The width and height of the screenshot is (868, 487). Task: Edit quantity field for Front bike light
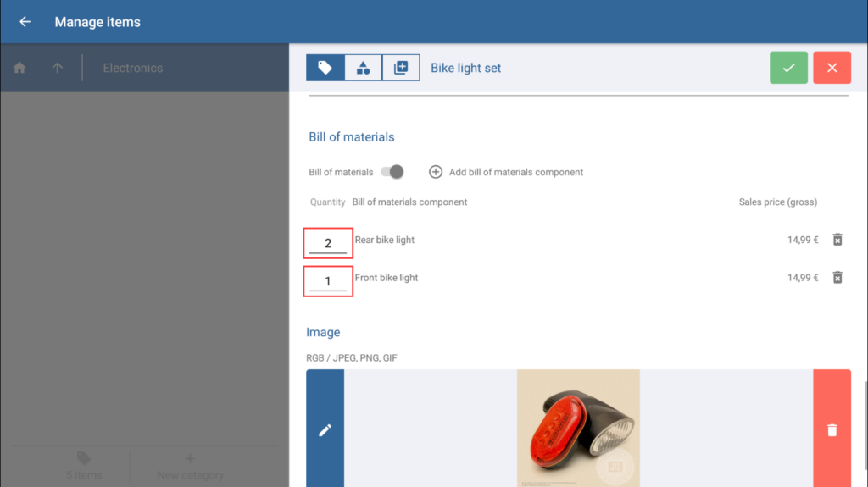328,280
